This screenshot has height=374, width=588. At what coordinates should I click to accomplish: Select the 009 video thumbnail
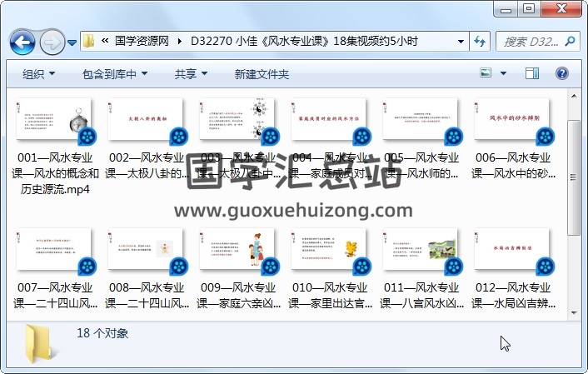pyautogui.click(x=238, y=251)
